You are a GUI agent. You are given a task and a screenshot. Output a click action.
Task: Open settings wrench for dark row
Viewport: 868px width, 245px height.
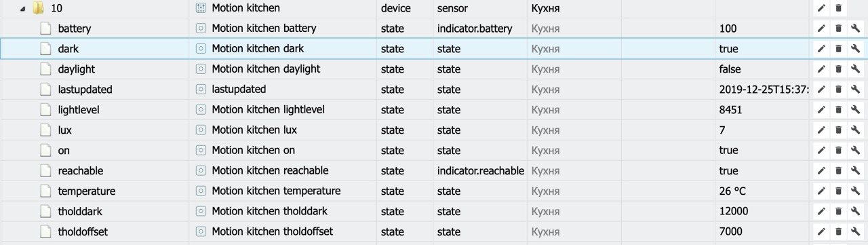point(855,49)
